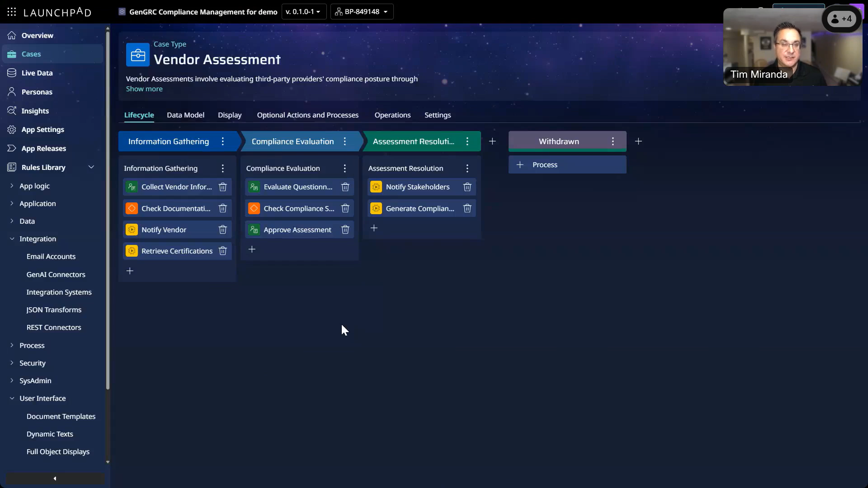Delete the "Evaluate Questionnaire" step
868x488 pixels.
345,187
